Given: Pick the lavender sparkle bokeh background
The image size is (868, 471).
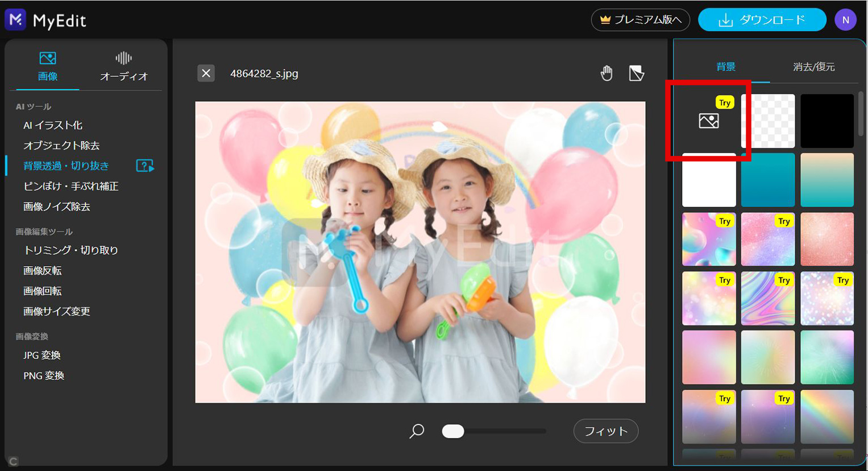Looking at the screenshot, I should tap(827, 298).
